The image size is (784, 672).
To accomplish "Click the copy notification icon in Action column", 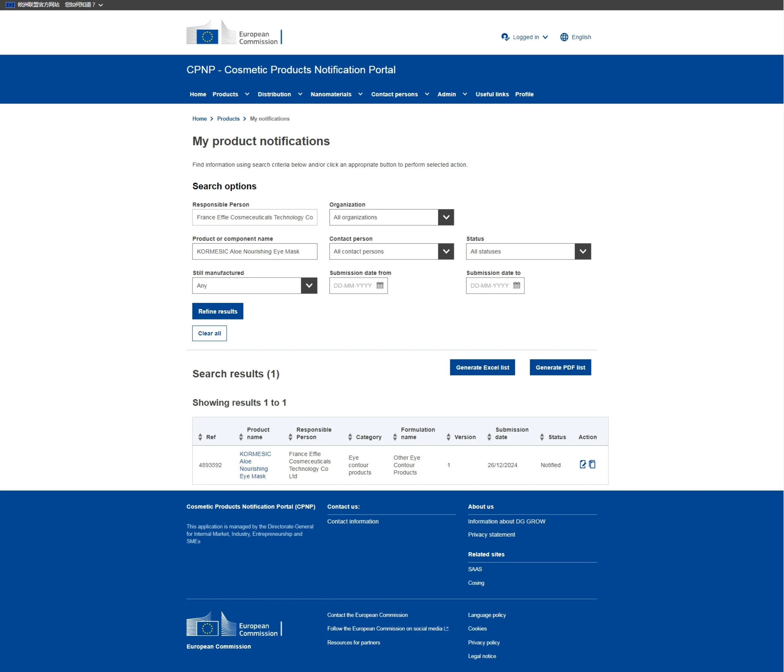I will tap(592, 464).
